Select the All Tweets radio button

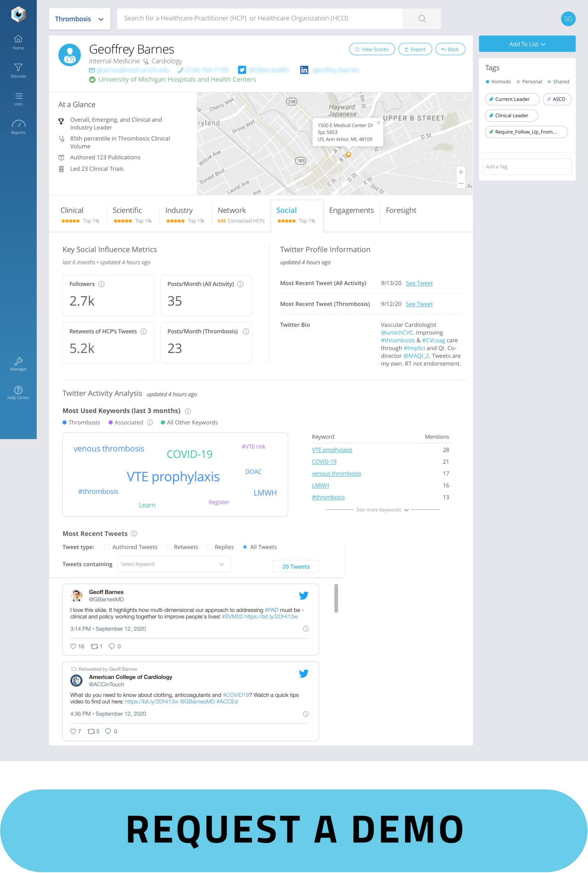click(x=245, y=547)
